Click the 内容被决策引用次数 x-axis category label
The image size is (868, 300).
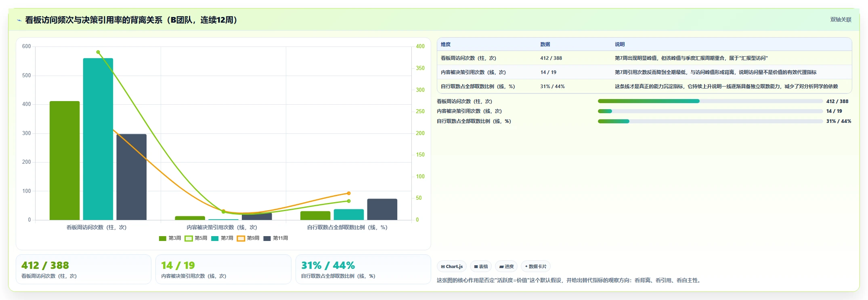222,228
